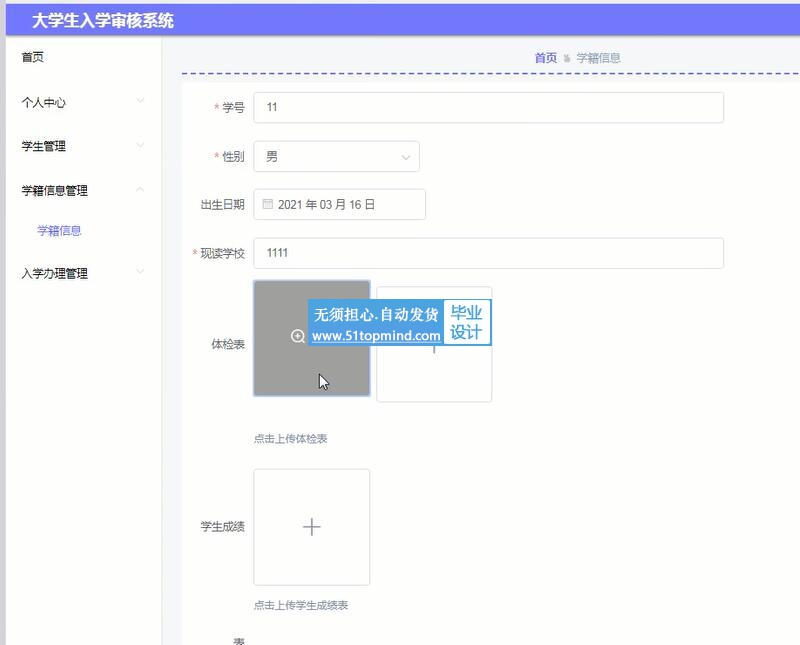Viewport: 800px width, 645px height.
Task: Click the magnifier preview icon on uploaded image
Action: coord(297,336)
